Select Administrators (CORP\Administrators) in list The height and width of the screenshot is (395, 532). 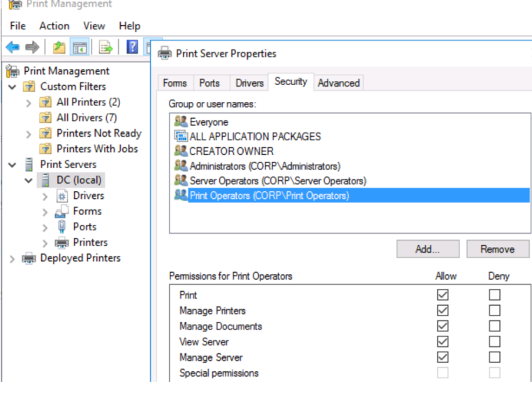[x=264, y=166]
